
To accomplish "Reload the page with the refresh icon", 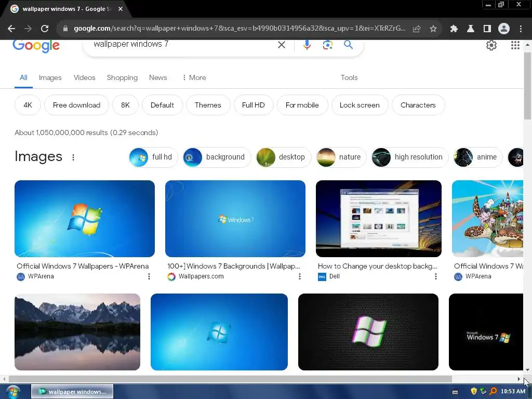I will point(45,29).
